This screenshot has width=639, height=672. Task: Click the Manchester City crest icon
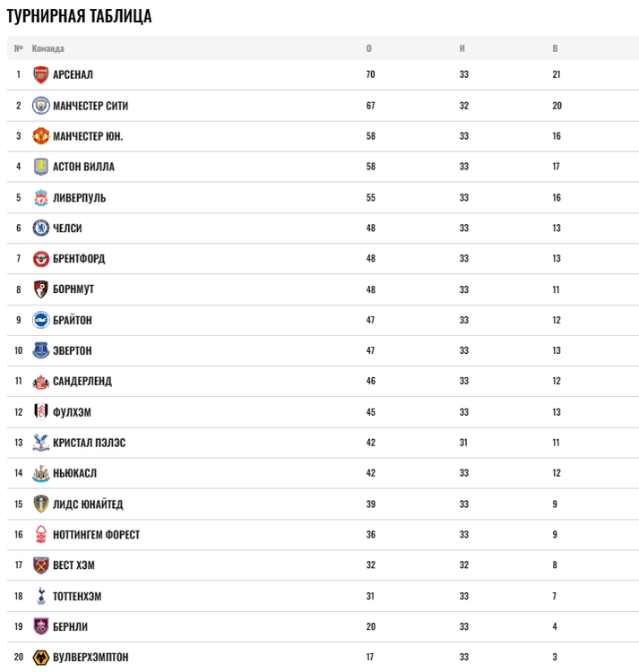[40, 106]
